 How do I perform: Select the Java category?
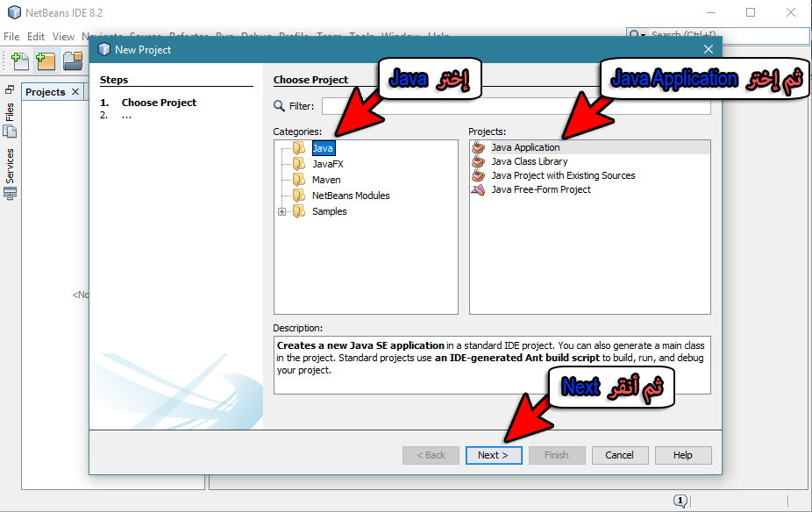coord(324,148)
